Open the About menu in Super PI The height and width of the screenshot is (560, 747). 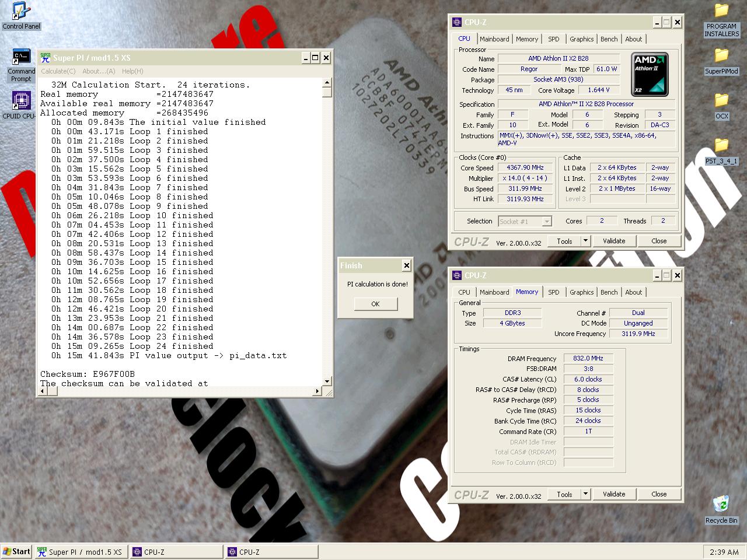(x=98, y=71)
